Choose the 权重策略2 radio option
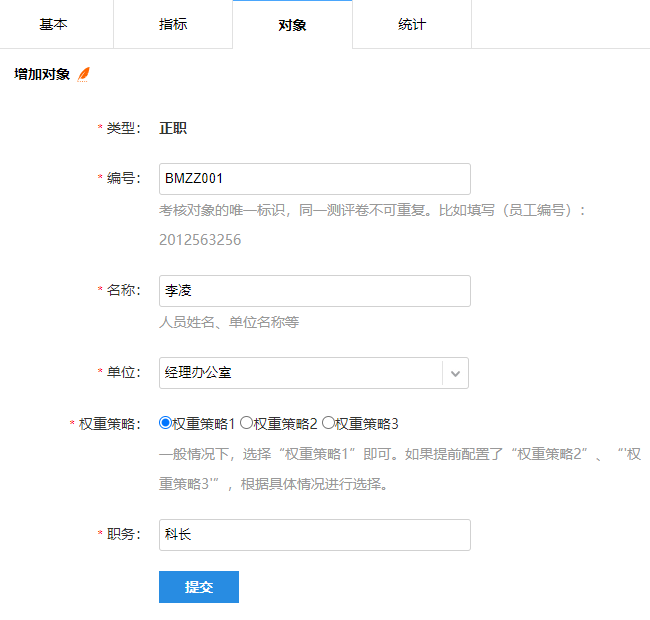 click(x=246, y=423)
